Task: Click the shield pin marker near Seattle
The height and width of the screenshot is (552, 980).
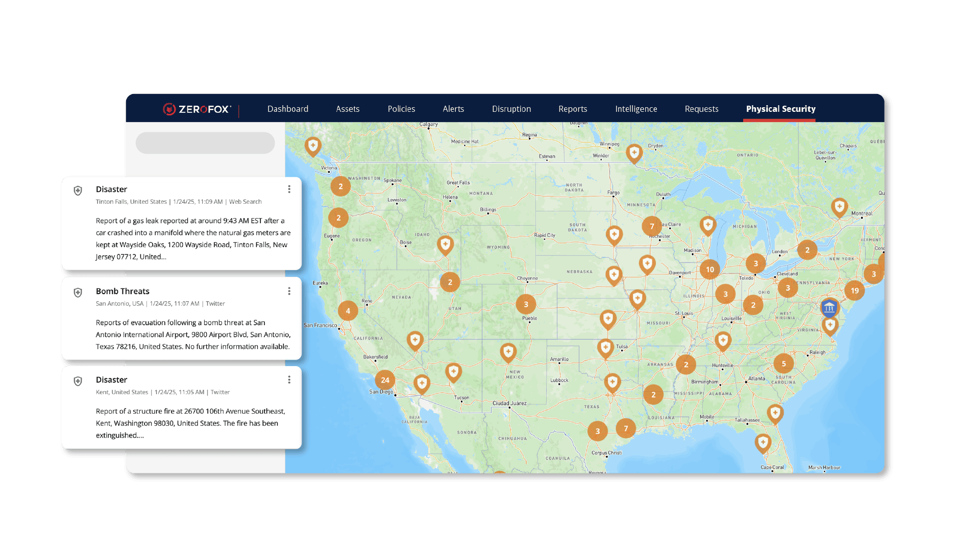Action: 312,146
